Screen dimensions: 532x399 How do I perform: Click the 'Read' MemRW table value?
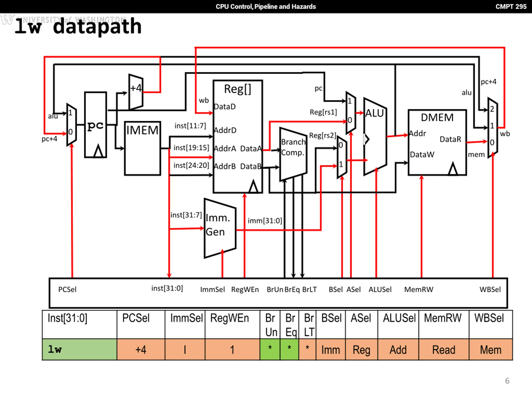(444, 350)
